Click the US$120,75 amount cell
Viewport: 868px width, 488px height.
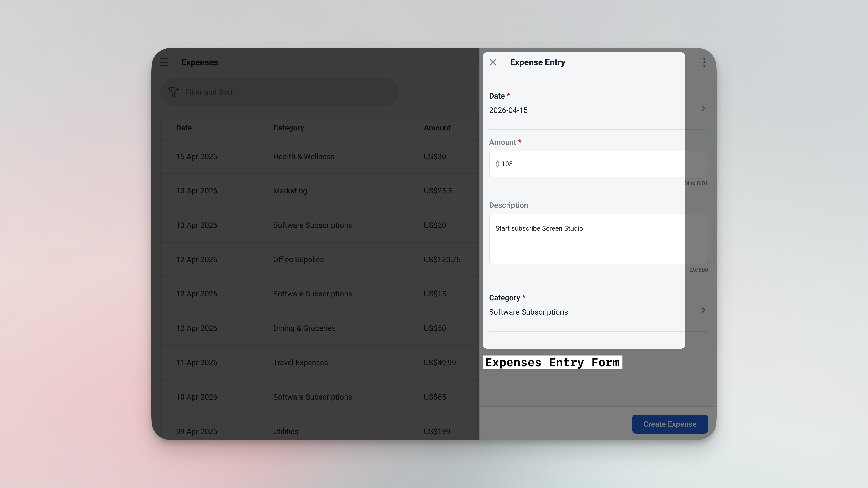pos(442,260)
